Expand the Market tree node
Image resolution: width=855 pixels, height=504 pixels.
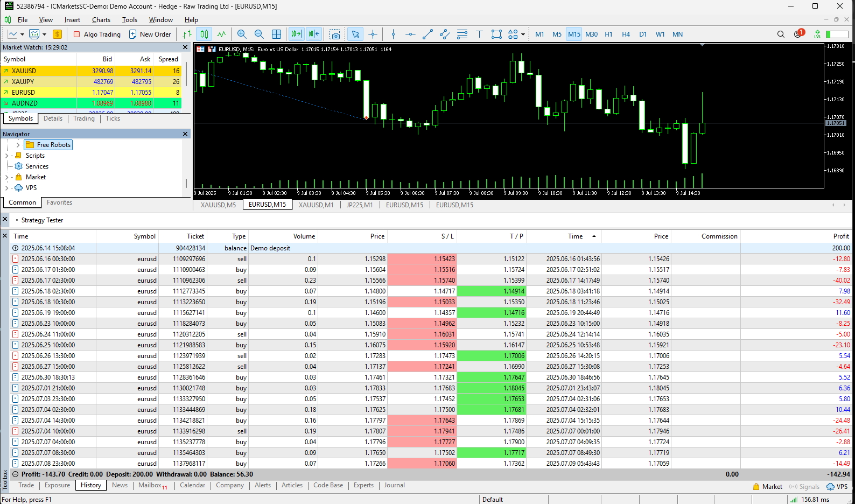(6, 177)
